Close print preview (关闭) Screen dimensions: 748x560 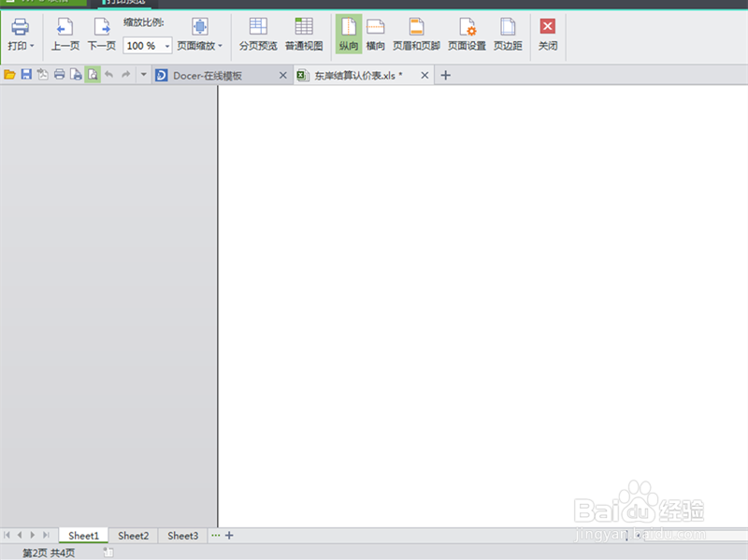[548, 34]
